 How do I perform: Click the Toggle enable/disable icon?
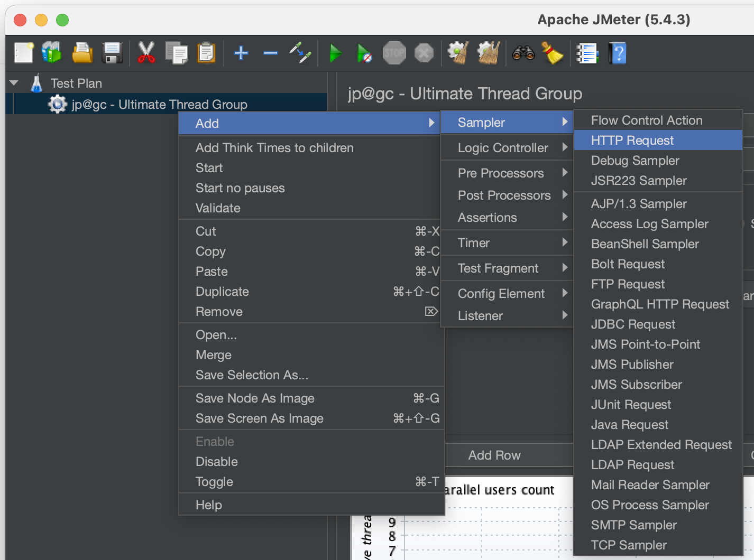point(300,53)
